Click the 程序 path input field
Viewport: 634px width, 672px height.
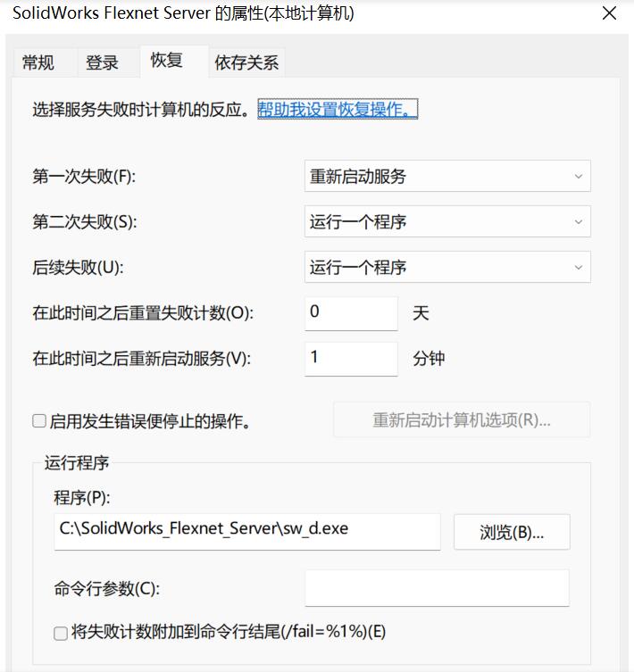[x=247, y=530]
